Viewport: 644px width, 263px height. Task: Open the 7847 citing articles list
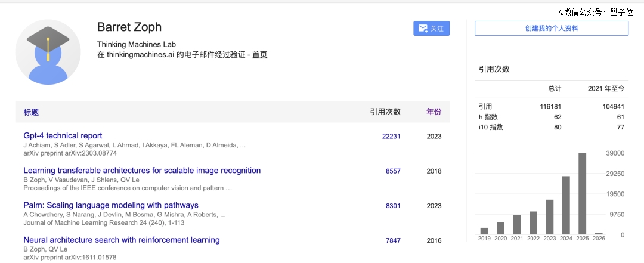point(393,240)
